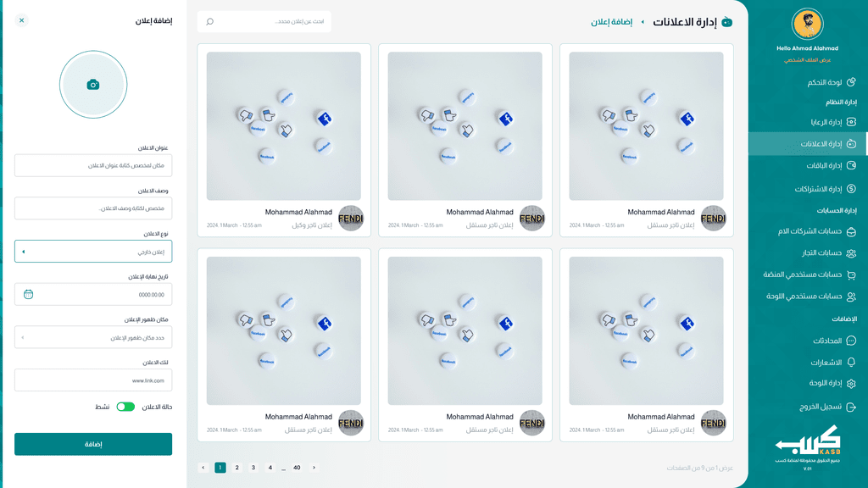Click the user profile avatar picture
868x488 pixels.
coord(807,25)
